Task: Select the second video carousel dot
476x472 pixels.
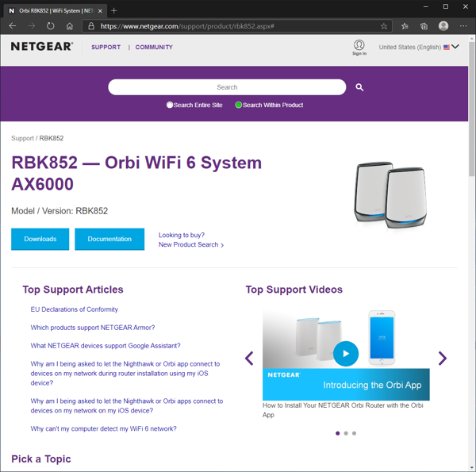Action: (346, 433)
